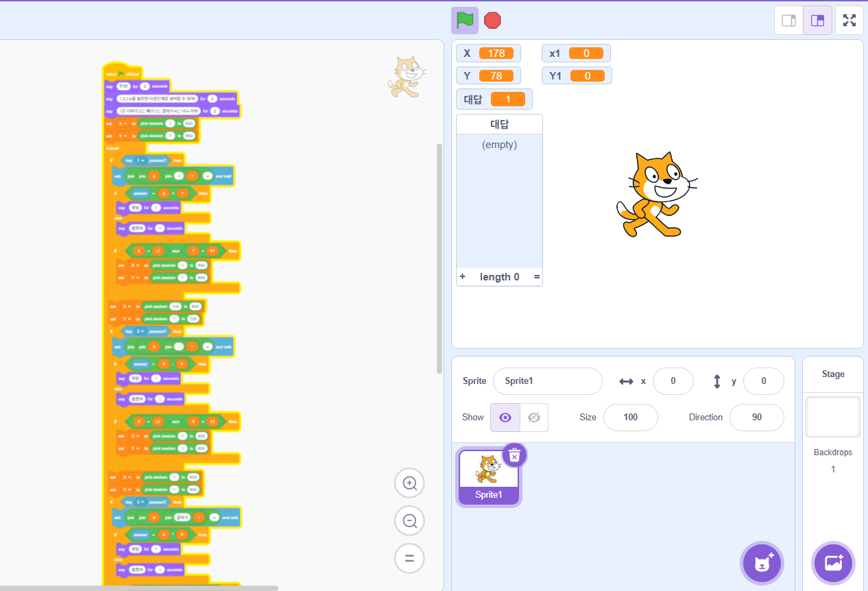
Task: Switch to large stage layout
Action: (817, 21)
